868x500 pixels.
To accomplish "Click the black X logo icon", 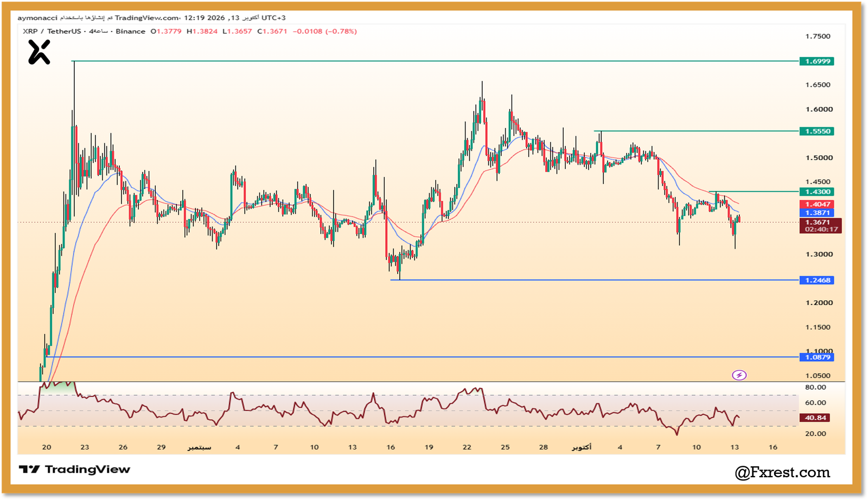I will [39, 52].
